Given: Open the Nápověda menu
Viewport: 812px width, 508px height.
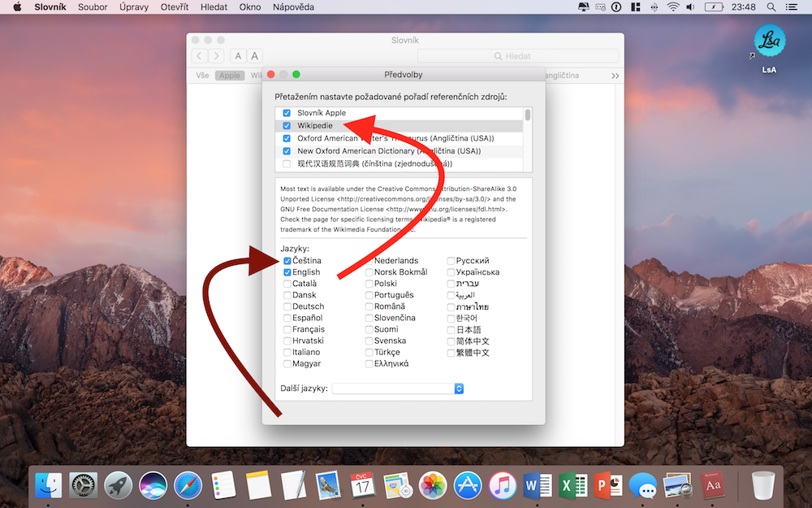Looking at the screenshot, I should click(x=293, y=7).
